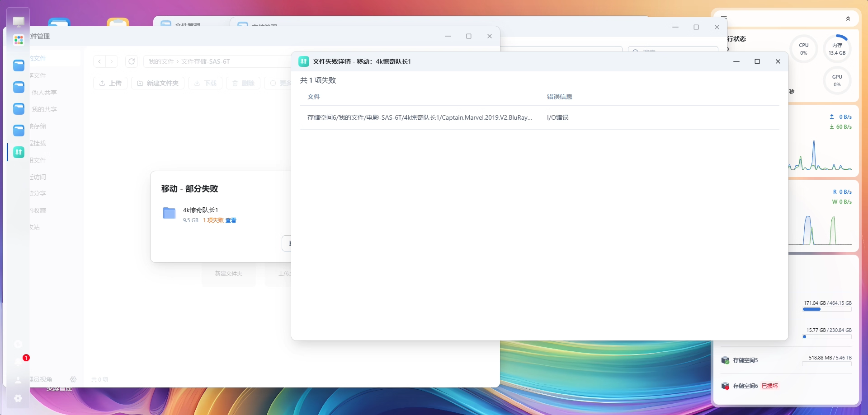The width and height of the screenshot is (868, 415).
Task: Click the 文件 column header
Action: pyautogui.click(x=314, y=97)
